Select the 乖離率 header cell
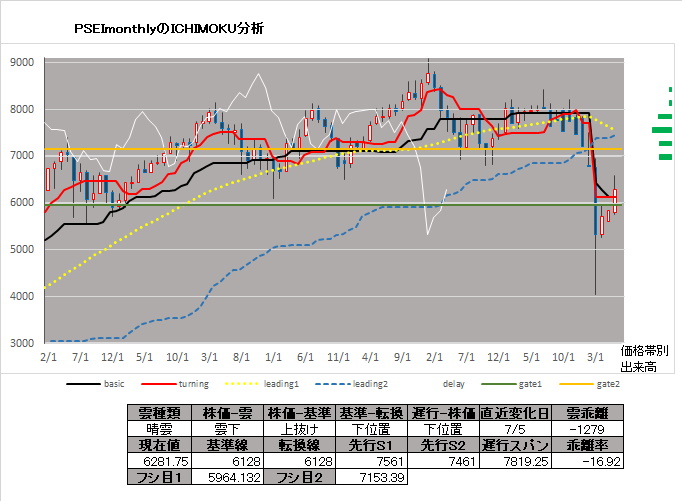The image size is (682, 501). coord(587,445)
